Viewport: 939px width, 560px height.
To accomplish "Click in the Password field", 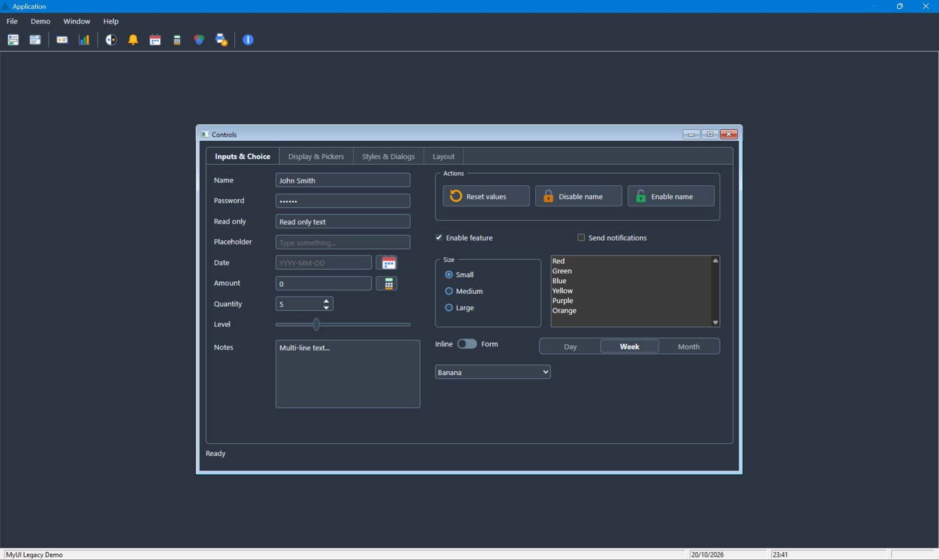I will tap(343, 201).
